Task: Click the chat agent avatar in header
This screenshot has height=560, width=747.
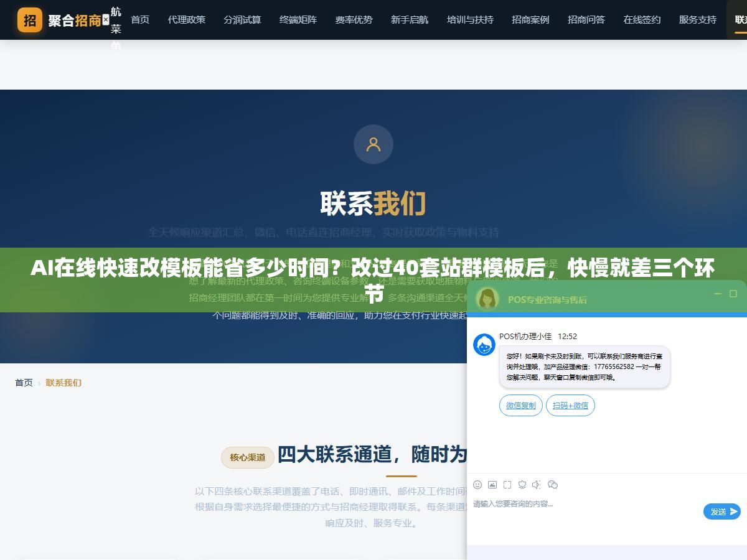Action: pos(487,299)
